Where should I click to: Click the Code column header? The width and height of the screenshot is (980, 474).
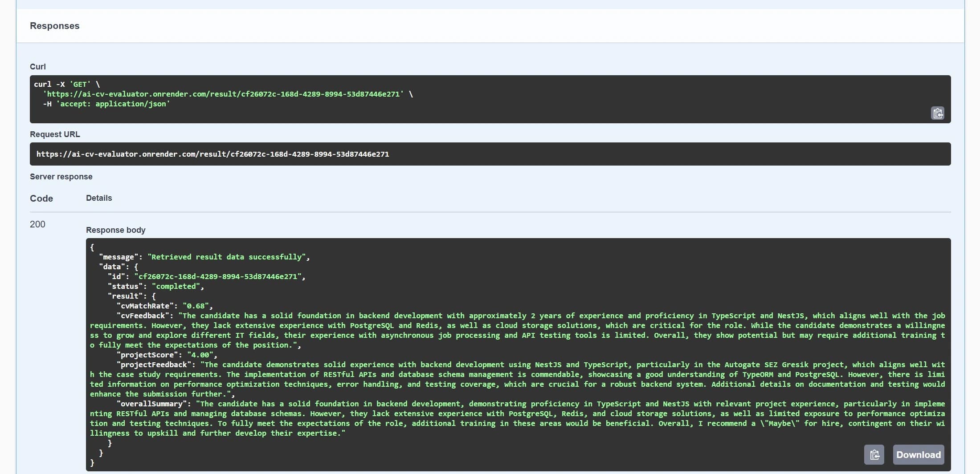tap(41, 198)
